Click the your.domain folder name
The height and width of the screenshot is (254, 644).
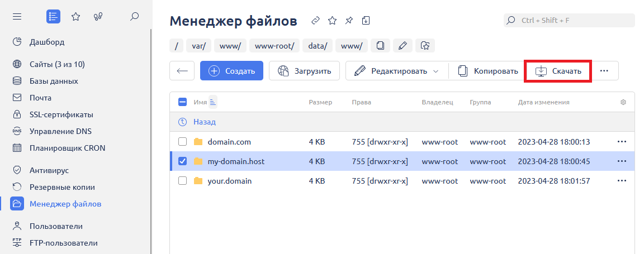pos(230,181)
